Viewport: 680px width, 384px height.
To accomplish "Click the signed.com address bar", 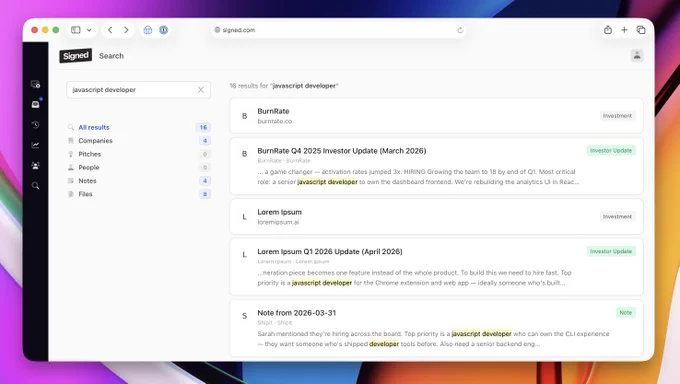I will tap(338, 30).
